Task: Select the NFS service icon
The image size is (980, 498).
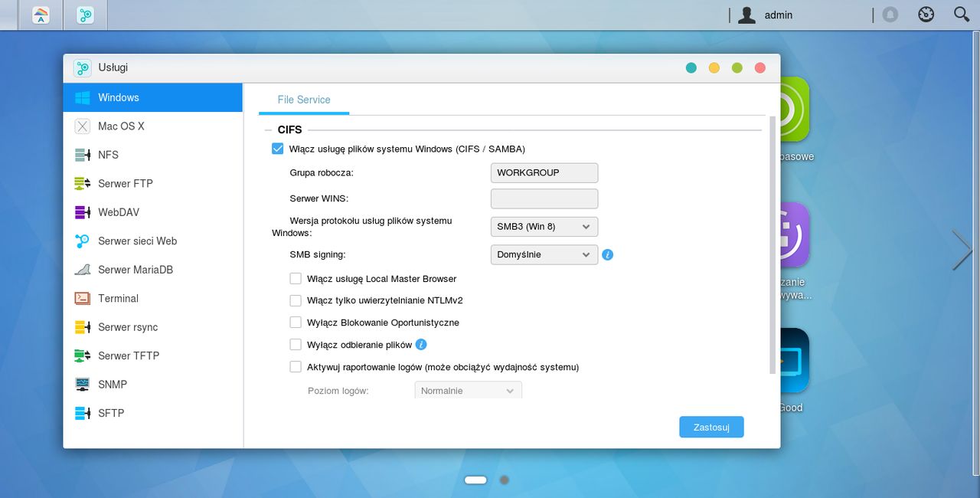Action: click(x=83, y=155)
